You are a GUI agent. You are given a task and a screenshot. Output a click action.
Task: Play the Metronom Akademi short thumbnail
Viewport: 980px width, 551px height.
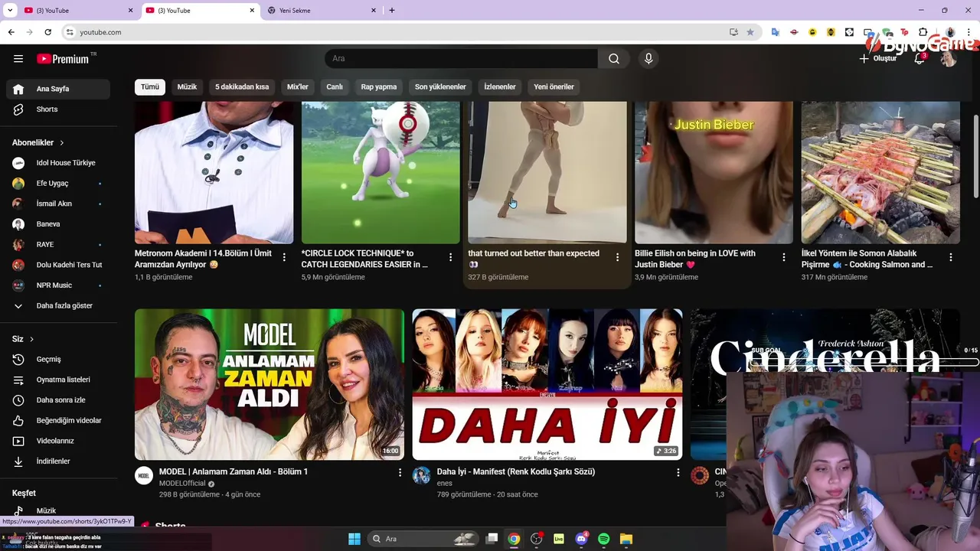pos(214,172)
